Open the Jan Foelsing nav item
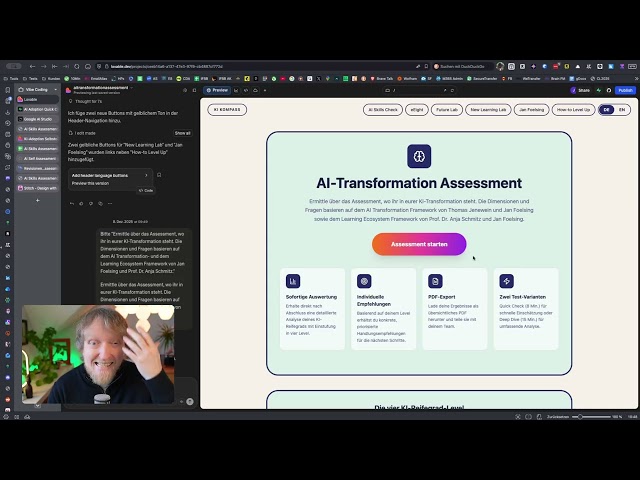Image resolution: width=640 pixels, height=480 pixels. [x=531, y=110]
